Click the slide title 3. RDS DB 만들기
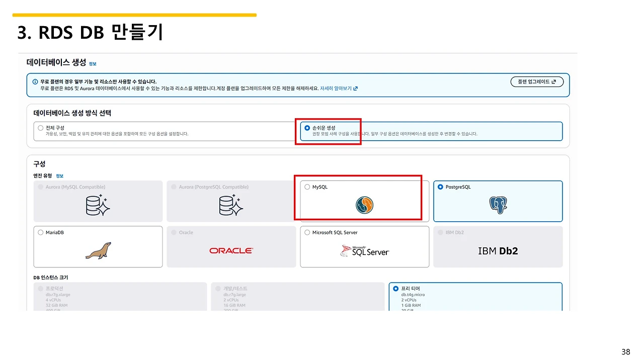 (90, 32)
